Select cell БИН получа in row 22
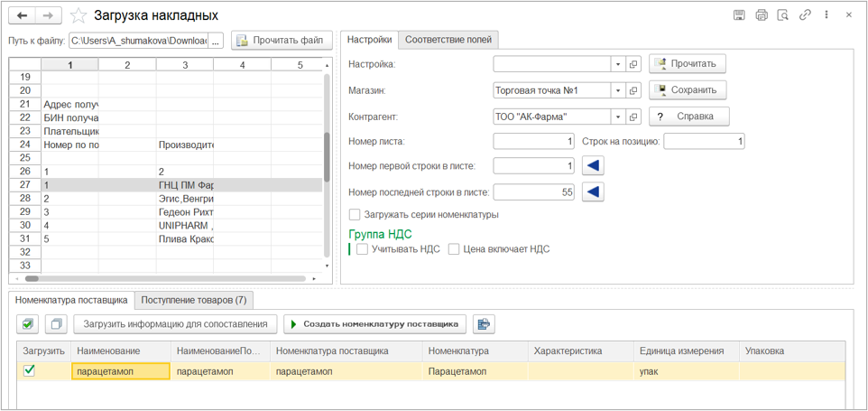The height and width of the screenshot is (411, 868). tap(70, 117)
